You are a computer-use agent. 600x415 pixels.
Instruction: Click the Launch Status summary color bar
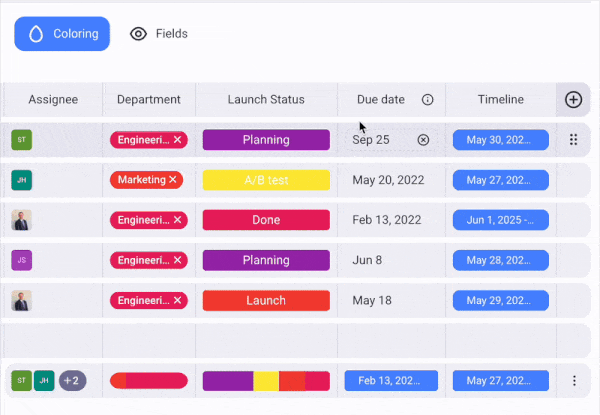tap(266, 381)
